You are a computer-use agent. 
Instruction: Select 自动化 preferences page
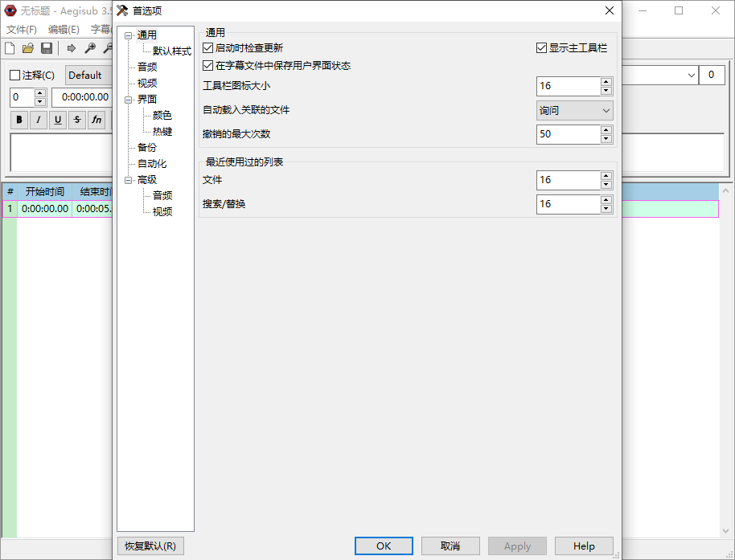point(152,164)
